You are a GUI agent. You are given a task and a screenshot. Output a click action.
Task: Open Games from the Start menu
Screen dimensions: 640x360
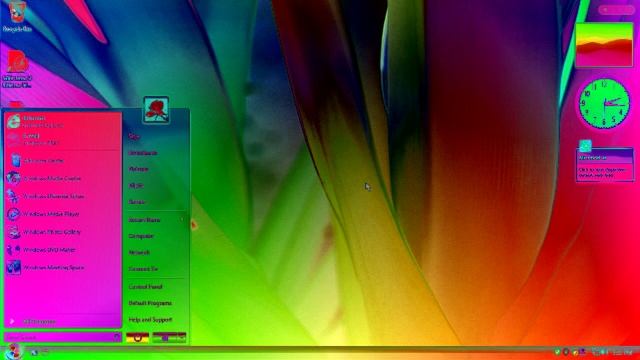[137, 202]
